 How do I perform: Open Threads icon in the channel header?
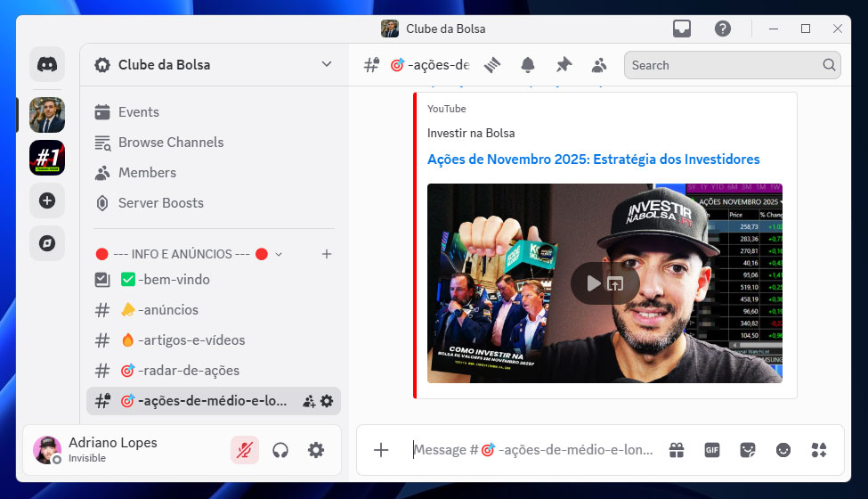pos(492,65)
